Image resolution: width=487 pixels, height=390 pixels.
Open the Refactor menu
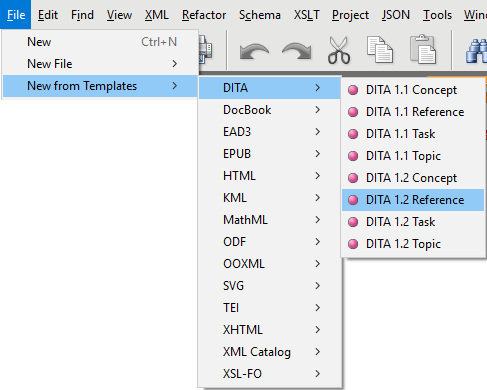click(204, 15)
